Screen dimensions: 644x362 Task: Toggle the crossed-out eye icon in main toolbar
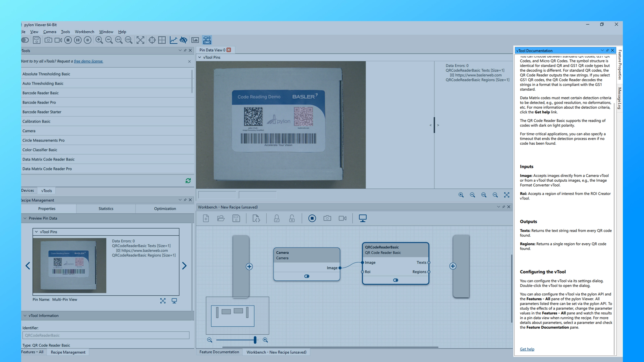point(184,40)
